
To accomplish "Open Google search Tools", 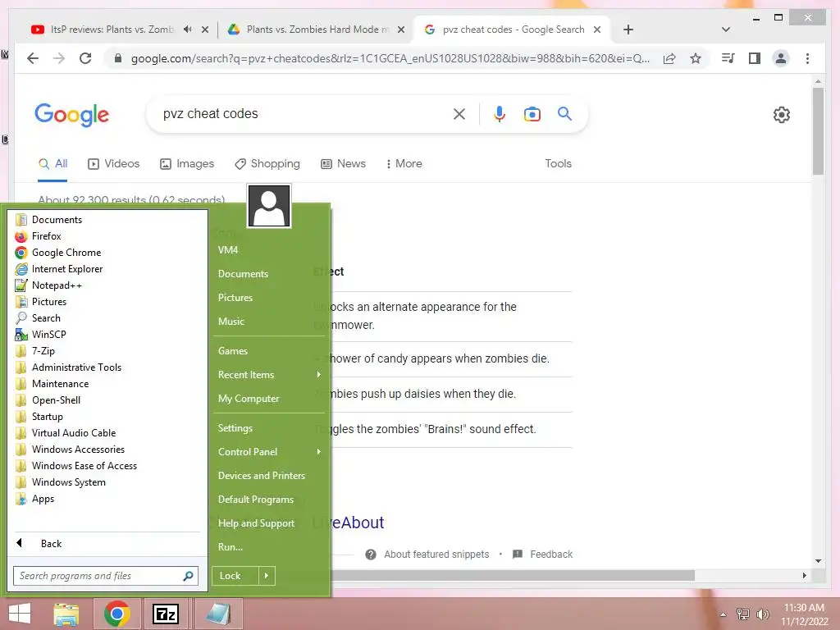I will point(558,164).
